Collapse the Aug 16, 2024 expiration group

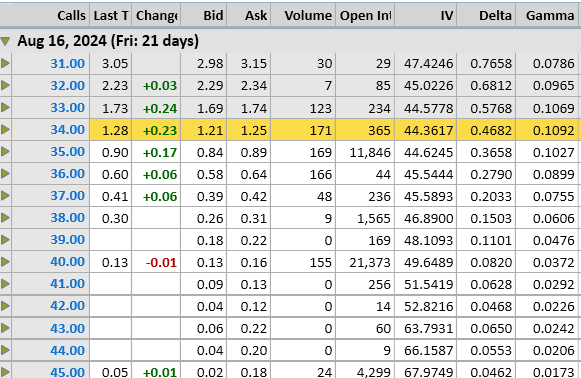click(x=5, y=41)
